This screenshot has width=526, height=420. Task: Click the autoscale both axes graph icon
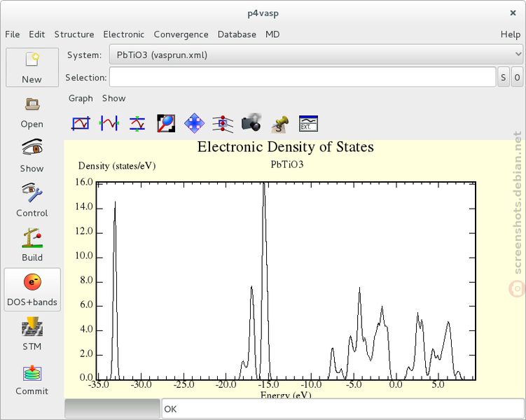81,123
